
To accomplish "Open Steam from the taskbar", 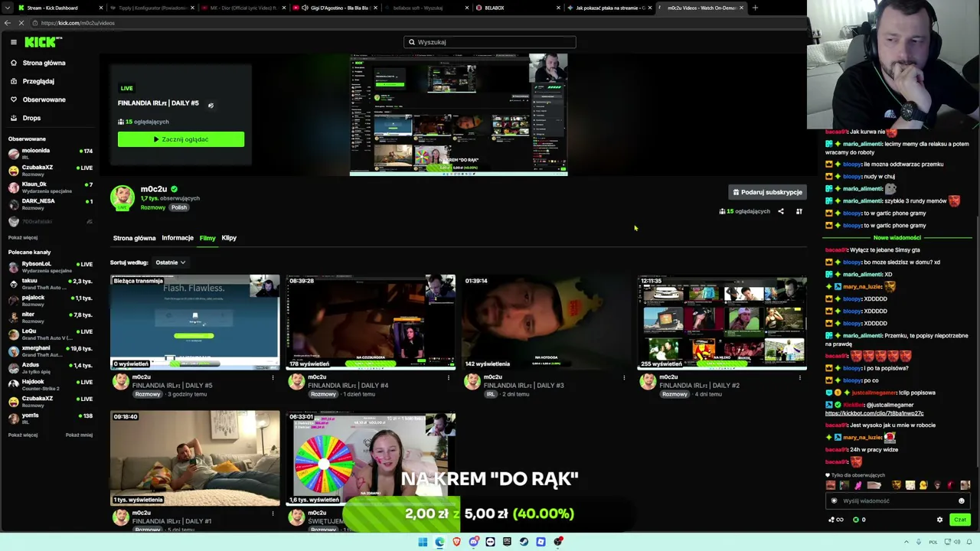I will pos(524,542).
